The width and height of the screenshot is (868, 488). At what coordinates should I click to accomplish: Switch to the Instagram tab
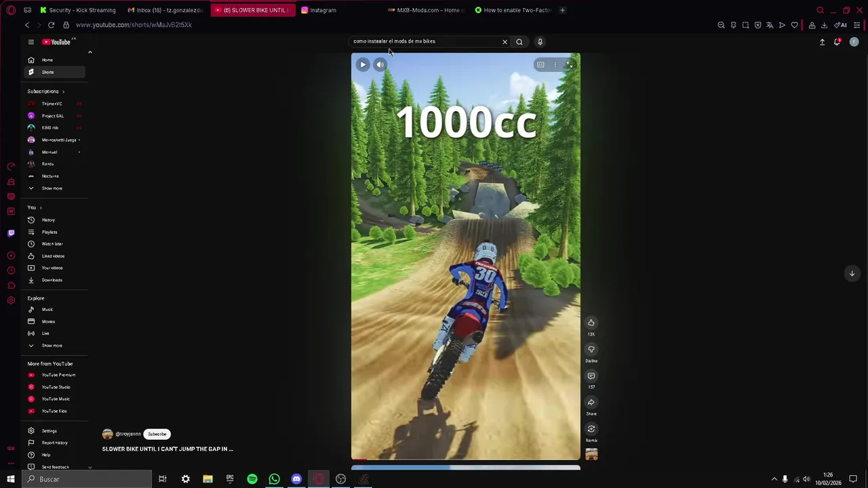[323, 10]
